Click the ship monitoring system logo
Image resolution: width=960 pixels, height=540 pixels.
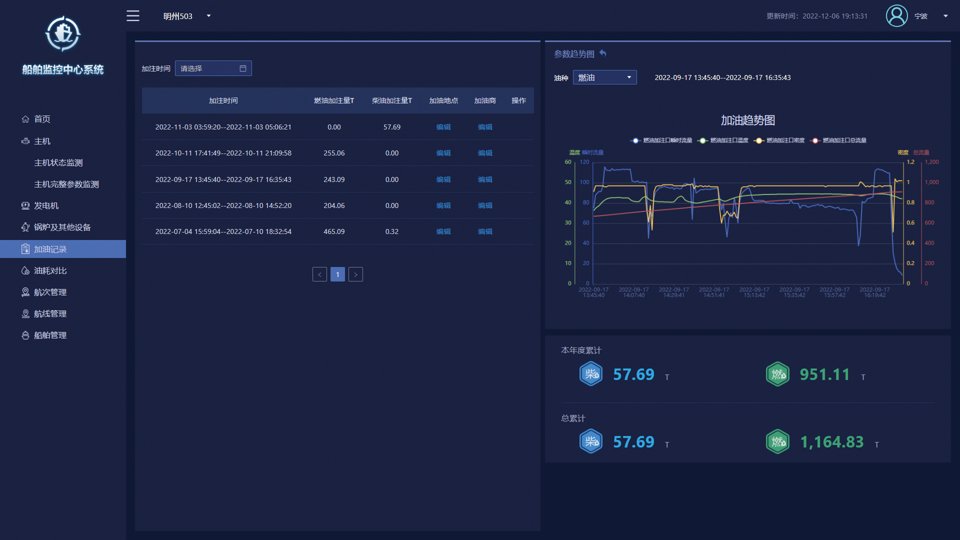pos(63,34)
